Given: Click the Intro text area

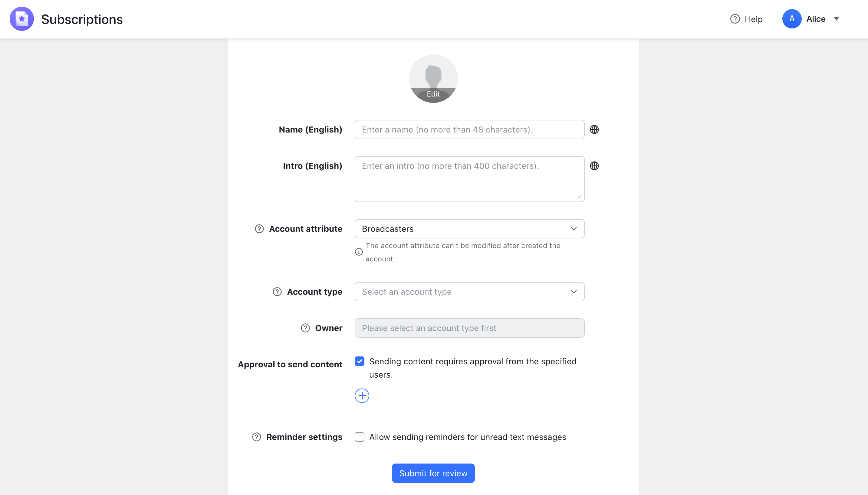Looking at the screenshot, I should (x=469, y=179).
